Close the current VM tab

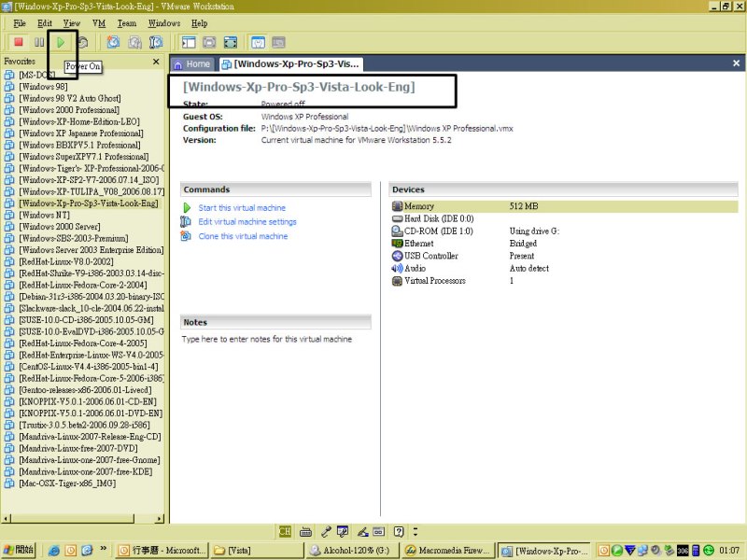point(736,63)
